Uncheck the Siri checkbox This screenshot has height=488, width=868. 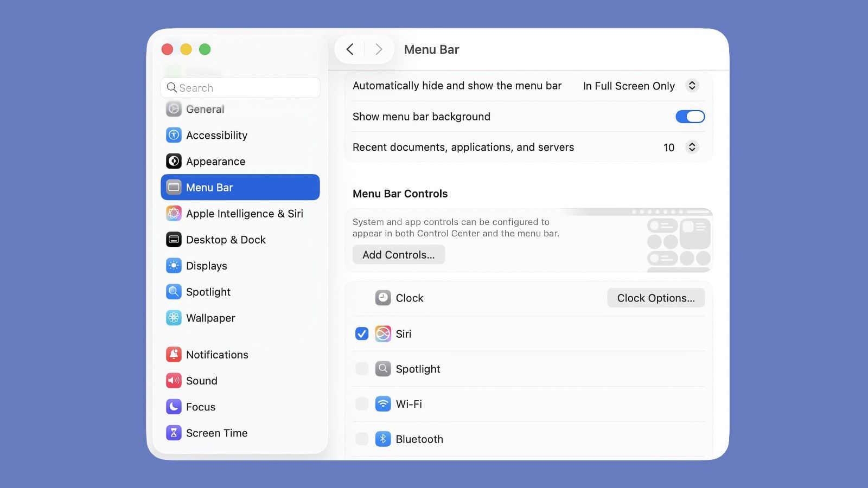click(x=362, y=333)
